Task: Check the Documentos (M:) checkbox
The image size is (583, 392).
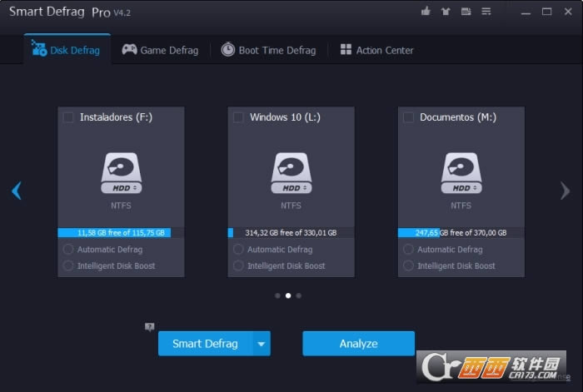Action: [x=408, y=117]
